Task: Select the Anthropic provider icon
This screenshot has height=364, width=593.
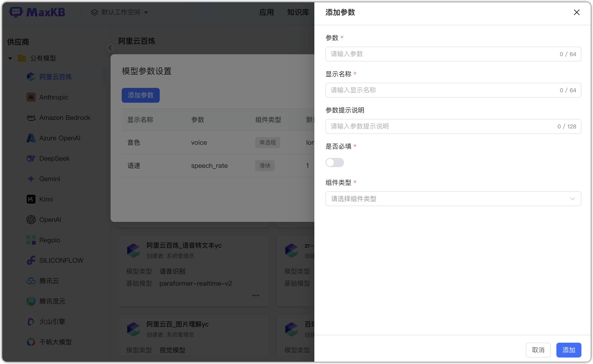Action: pyautogui.click(x=31, y=97)
